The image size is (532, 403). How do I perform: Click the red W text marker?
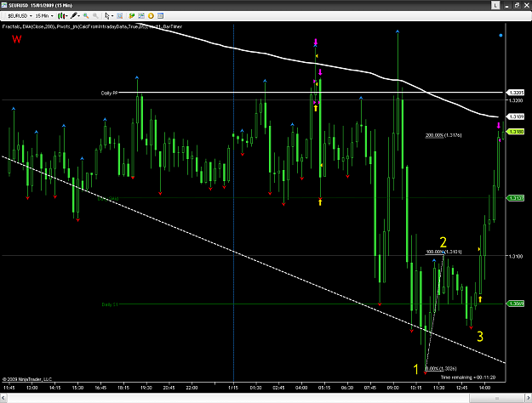17,39
